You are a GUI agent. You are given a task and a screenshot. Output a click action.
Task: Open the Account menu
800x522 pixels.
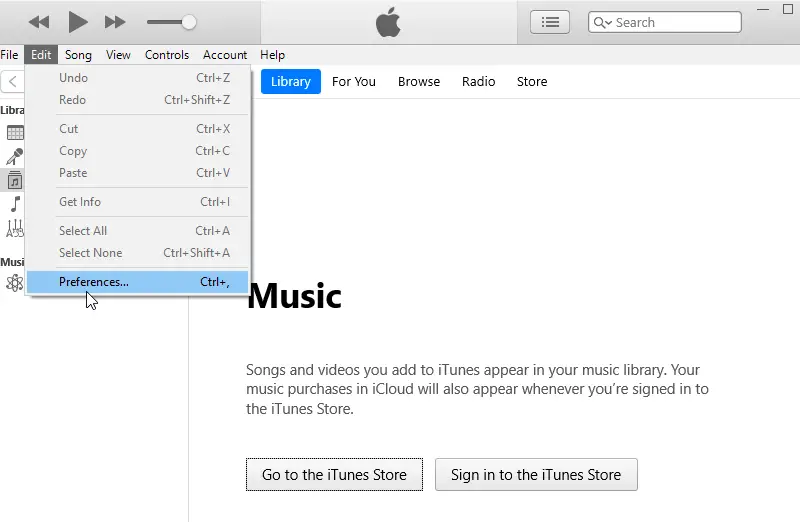224,55
